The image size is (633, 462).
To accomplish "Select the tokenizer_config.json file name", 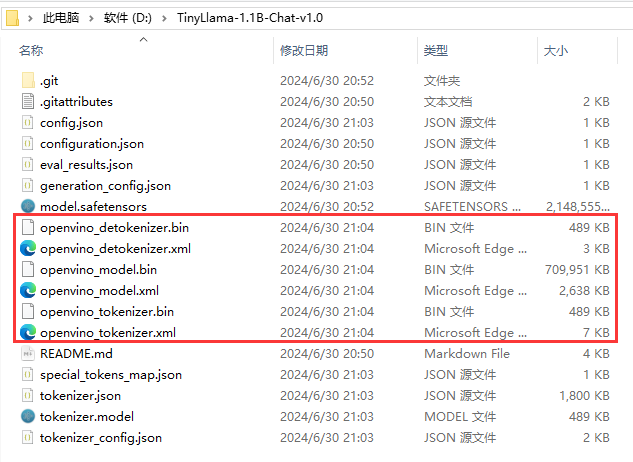I will click(101, 438).
